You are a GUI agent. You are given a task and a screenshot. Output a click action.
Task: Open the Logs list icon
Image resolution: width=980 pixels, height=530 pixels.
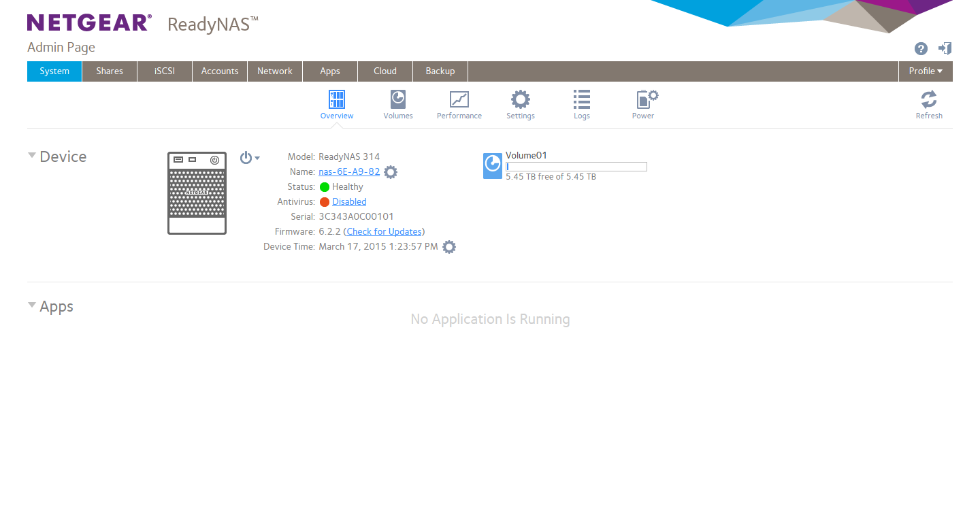pos(582,100)
